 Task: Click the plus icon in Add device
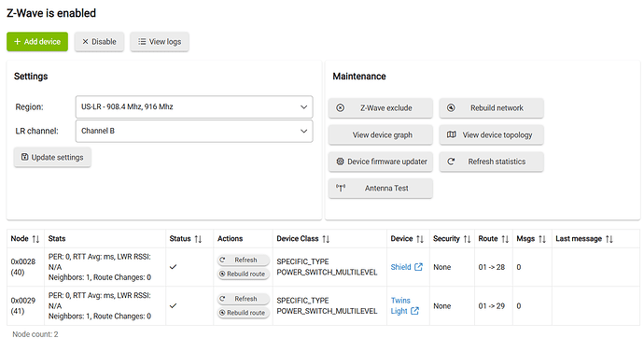17,41
